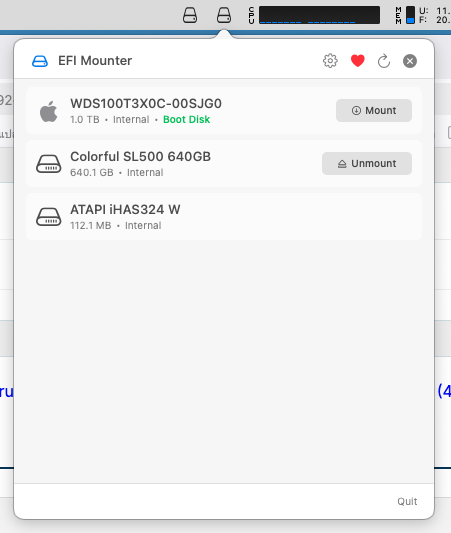Unmount the Colorful SL500 640GB EFI
Viewport: 451px width, 533px height.
pos(367,164)
